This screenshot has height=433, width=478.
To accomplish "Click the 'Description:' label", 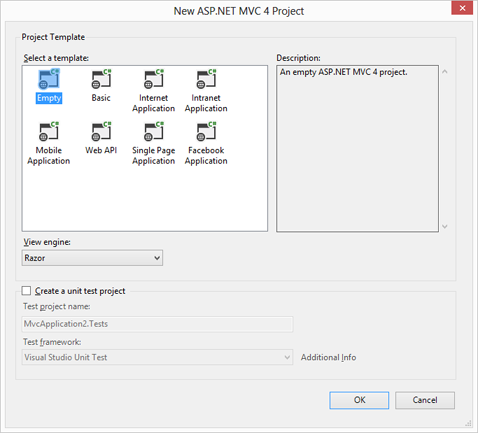I will (x=298, y=58).
